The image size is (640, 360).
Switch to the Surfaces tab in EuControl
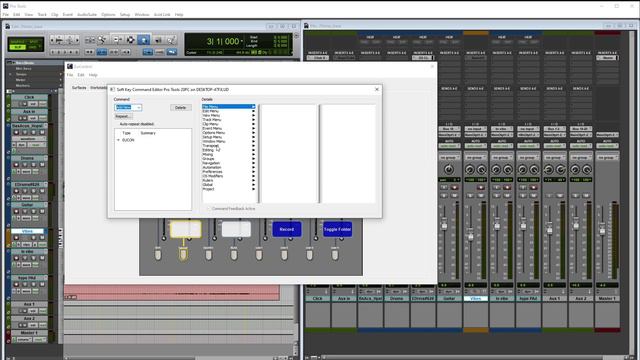[x=79, y=88]
